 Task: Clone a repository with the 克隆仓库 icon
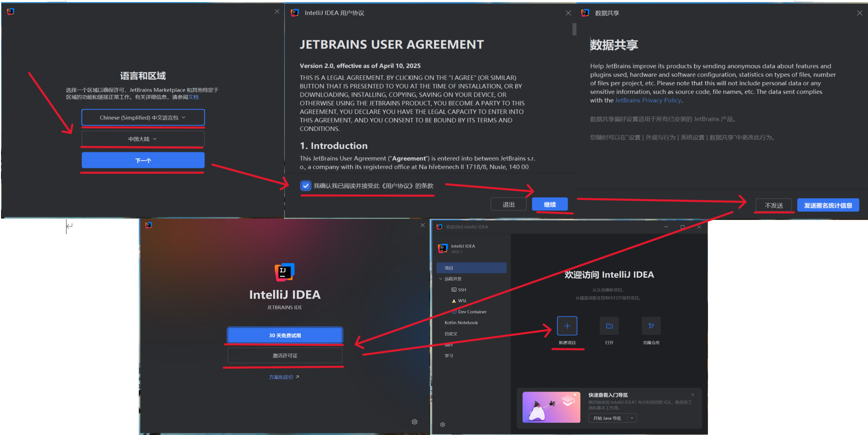point(651,326)
